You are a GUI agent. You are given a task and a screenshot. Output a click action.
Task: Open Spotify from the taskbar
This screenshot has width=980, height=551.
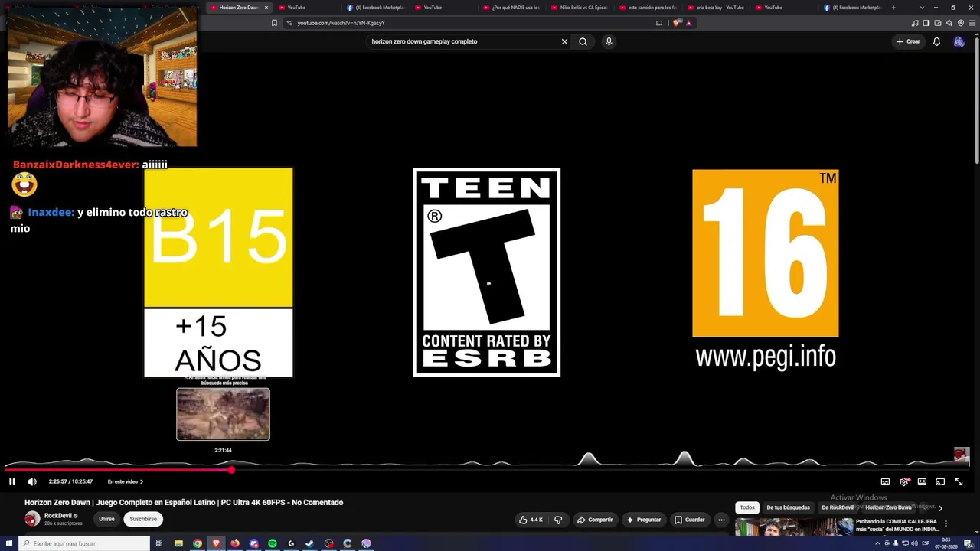point(273,543)
